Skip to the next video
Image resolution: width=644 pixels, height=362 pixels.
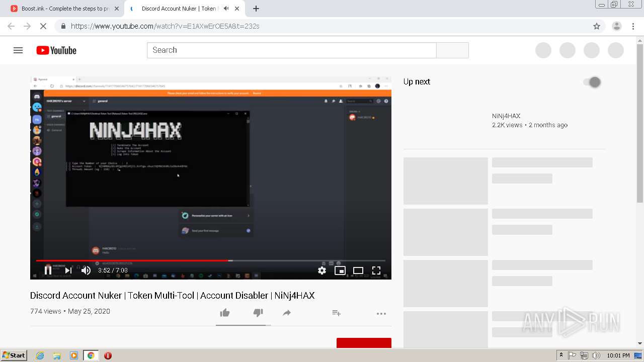[x=68, y=270]
